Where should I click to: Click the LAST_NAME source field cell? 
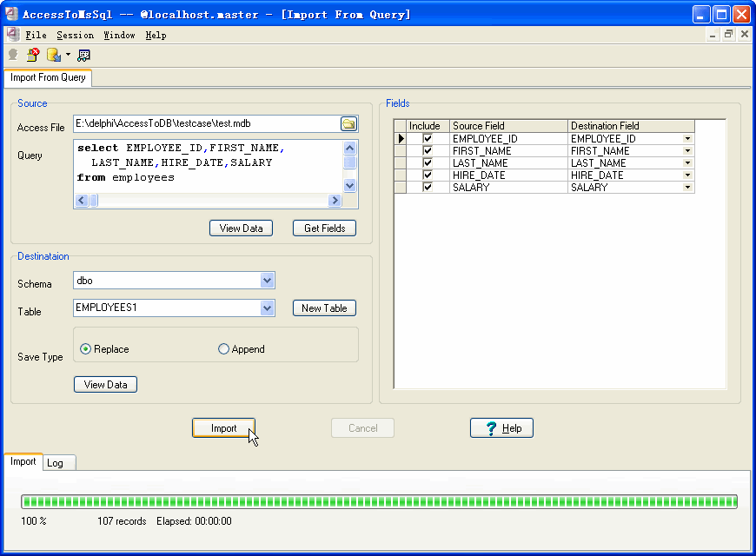click(508, 163)
